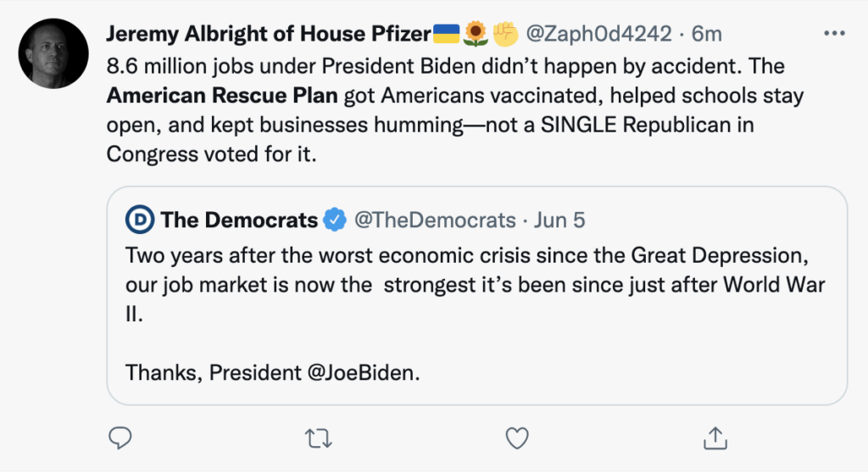
Task: Click the @TheDemocrats handle
Action: [x=434, y=220]
